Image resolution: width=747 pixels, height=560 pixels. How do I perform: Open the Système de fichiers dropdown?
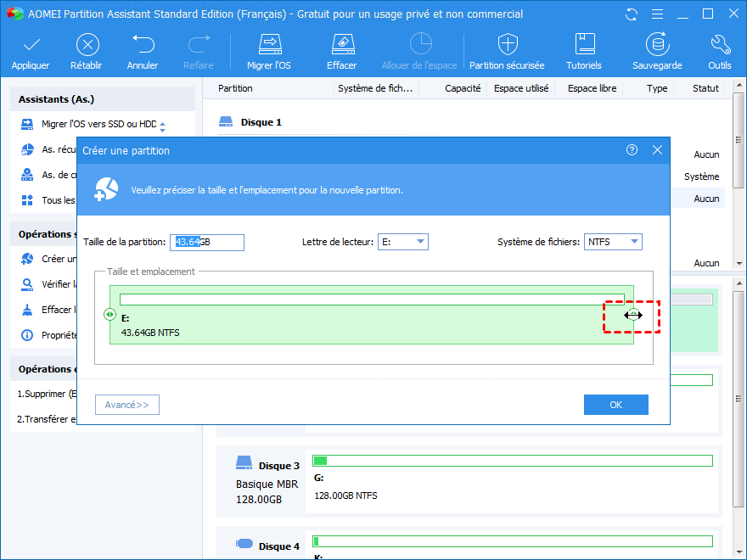[x=613, y=242]
